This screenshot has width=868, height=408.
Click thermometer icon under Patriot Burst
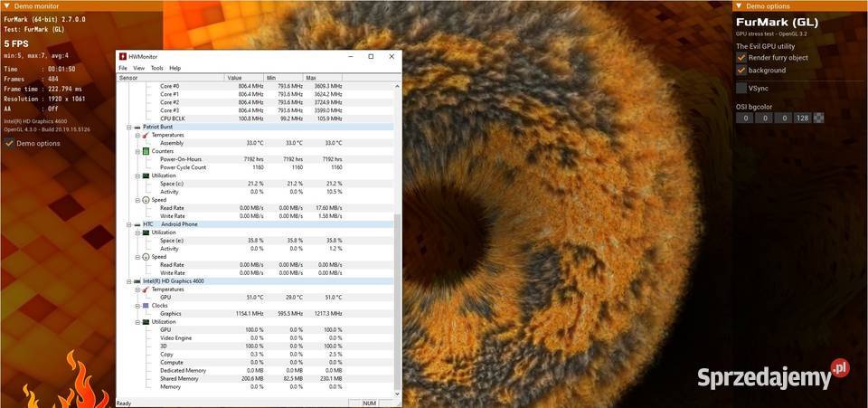[146, 135]
